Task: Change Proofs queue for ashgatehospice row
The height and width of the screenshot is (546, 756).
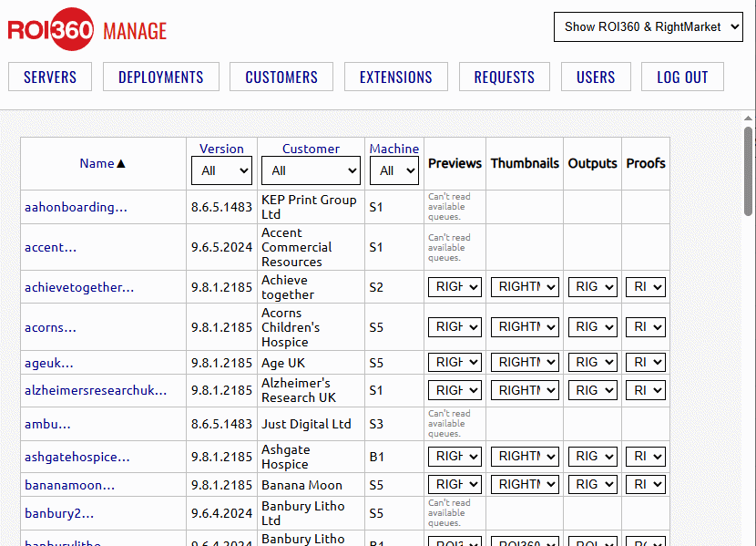Action: point(646,456)
